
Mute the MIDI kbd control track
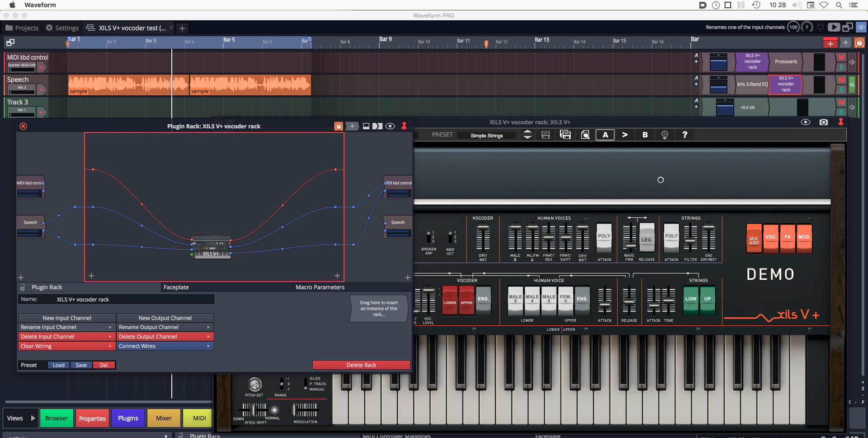coord(841,57)
